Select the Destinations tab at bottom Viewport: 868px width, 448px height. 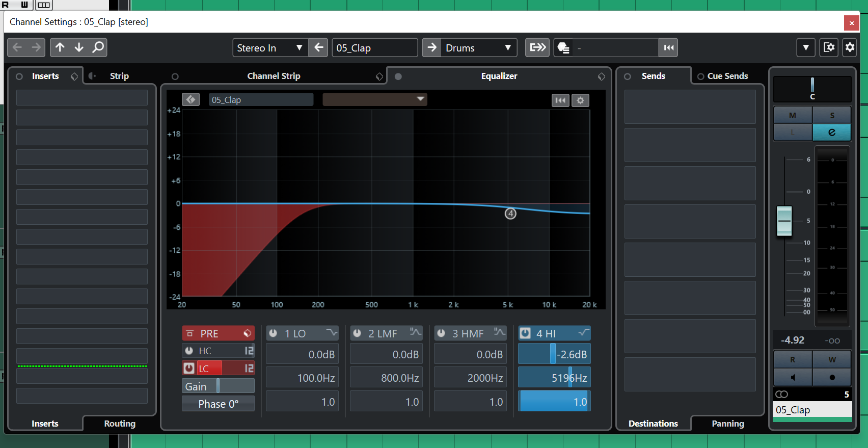tap(653, 424)
